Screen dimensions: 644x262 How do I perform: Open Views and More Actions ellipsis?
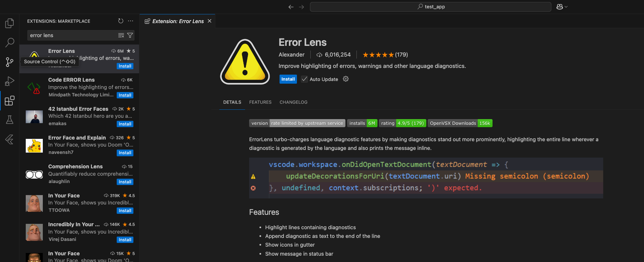click(x=130, y=21)
